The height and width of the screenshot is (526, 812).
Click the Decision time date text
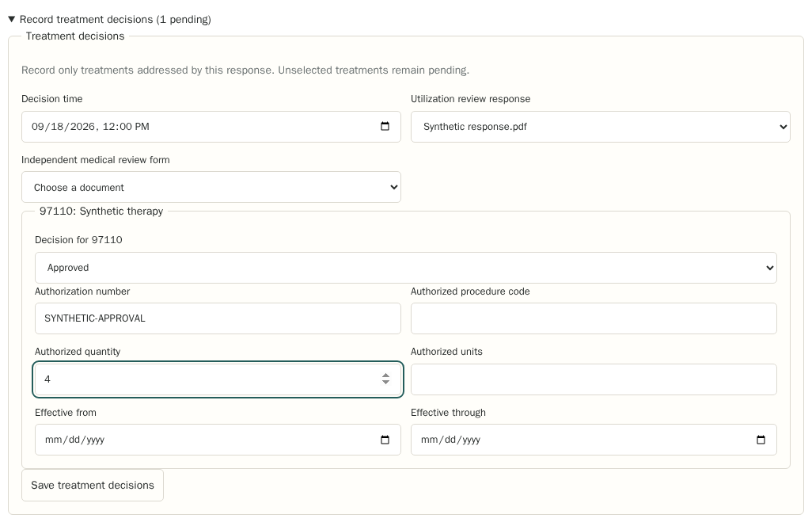pyautogui.click(x=90, y=127)
